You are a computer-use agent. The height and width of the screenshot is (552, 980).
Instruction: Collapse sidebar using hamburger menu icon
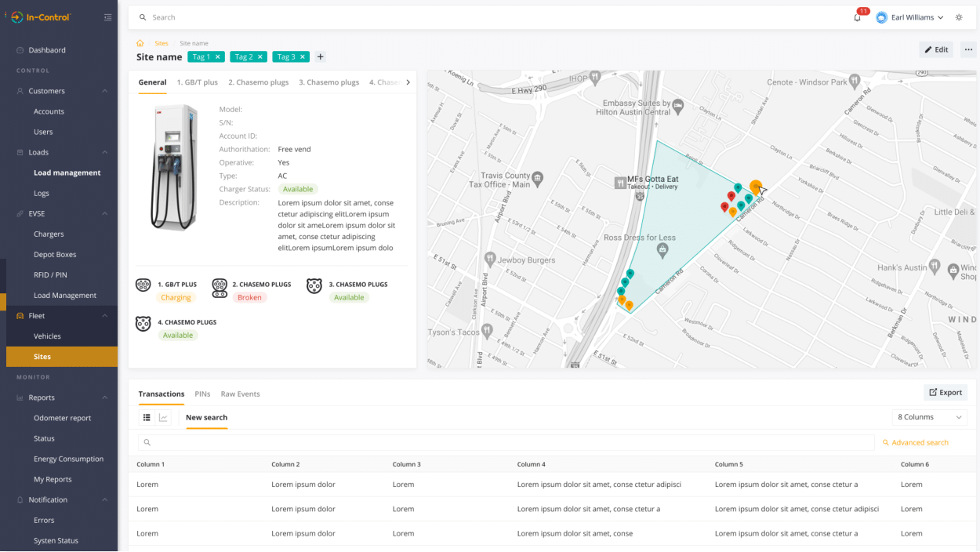click(x=107, y=17)
